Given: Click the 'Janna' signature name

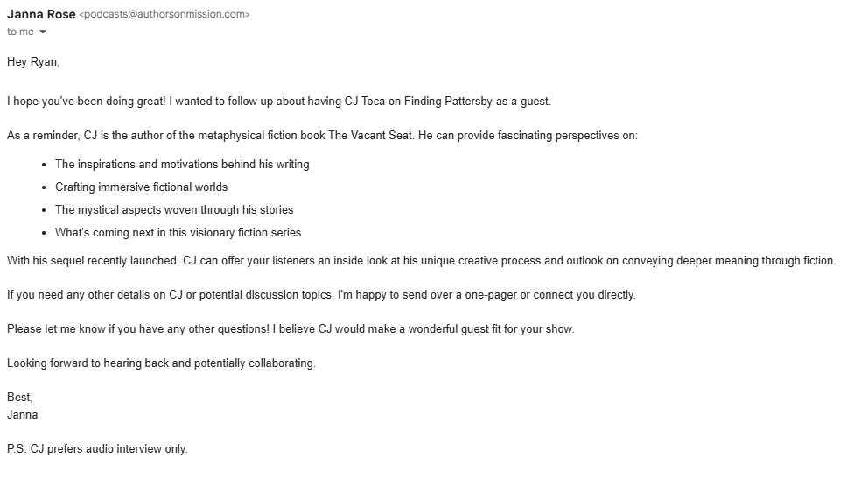Looking at the screenshot, I should tap(23, 414).
